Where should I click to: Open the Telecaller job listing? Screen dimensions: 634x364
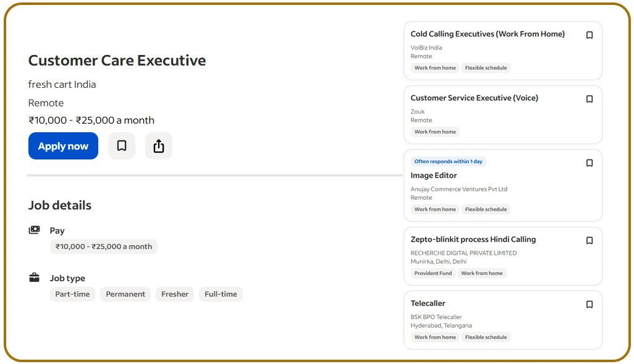tap(428, 303)
